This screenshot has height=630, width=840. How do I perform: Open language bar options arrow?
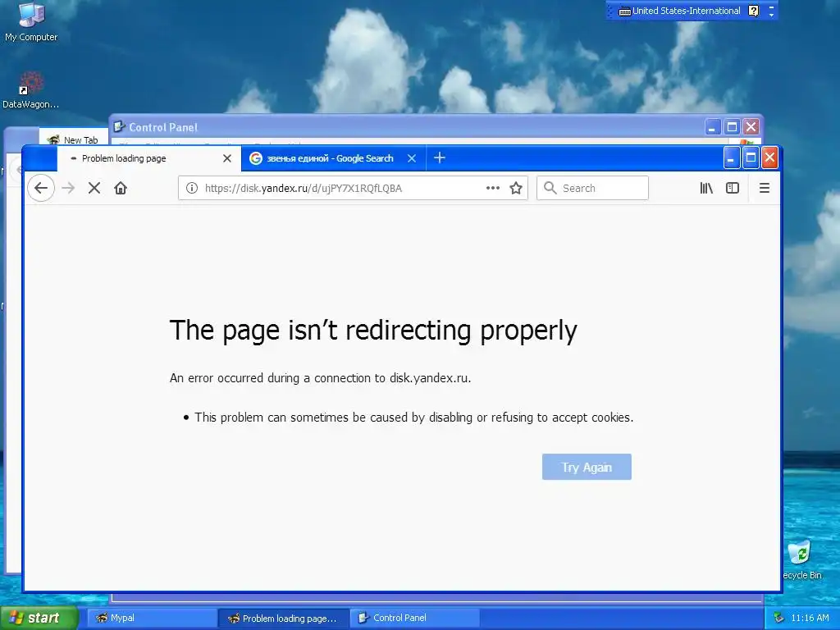[771, 15]
